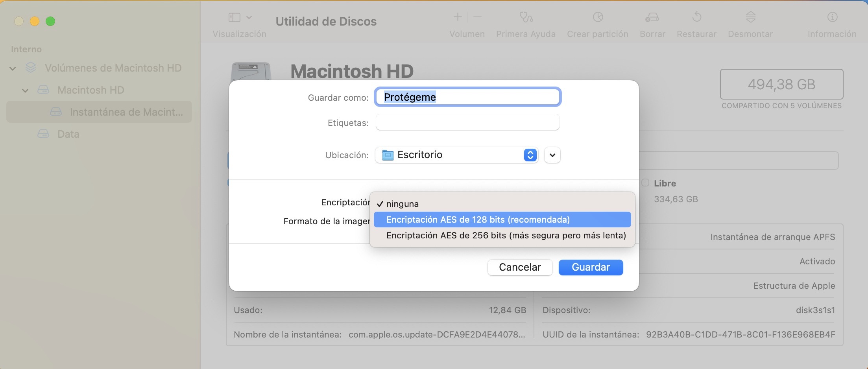Click the yellow minimize window button
The image size is (868, 369).
[35, 21]
